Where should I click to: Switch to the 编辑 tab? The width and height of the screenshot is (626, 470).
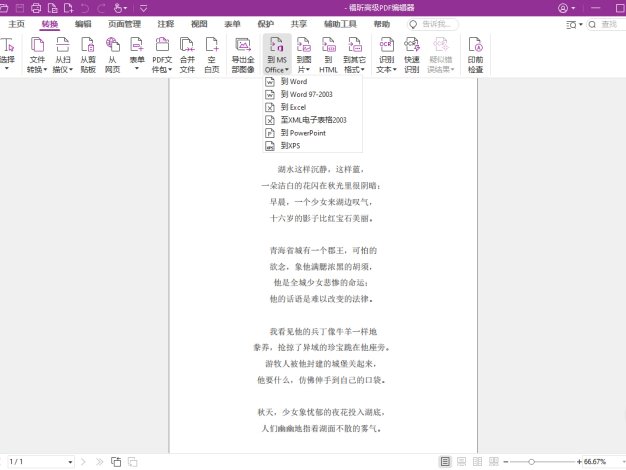pyautogui.click(x=83, y=24)
